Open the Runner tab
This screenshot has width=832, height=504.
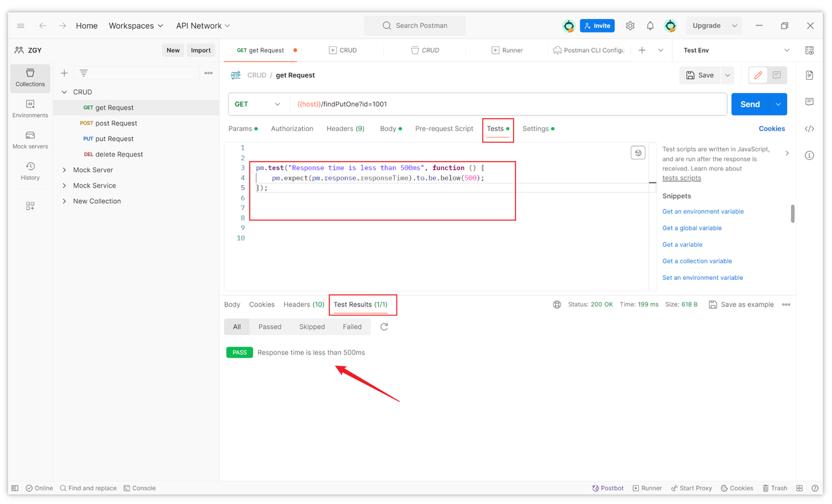point(507,50)
